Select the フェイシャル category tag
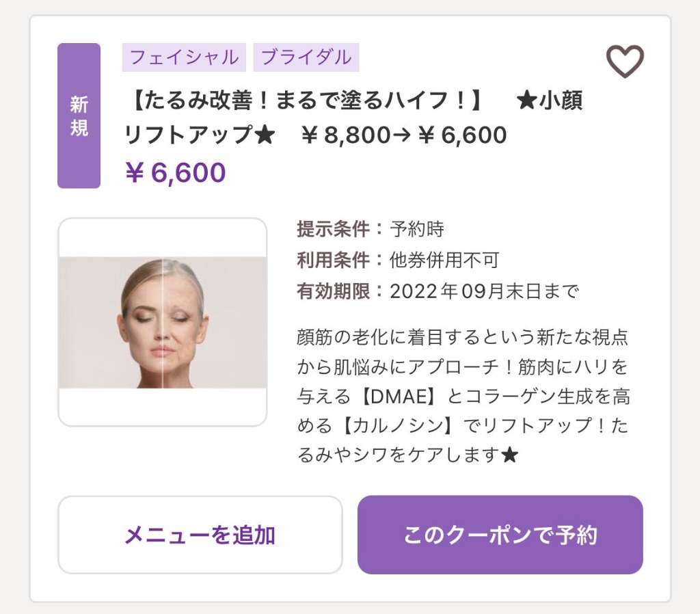 (x=185, y=57)
